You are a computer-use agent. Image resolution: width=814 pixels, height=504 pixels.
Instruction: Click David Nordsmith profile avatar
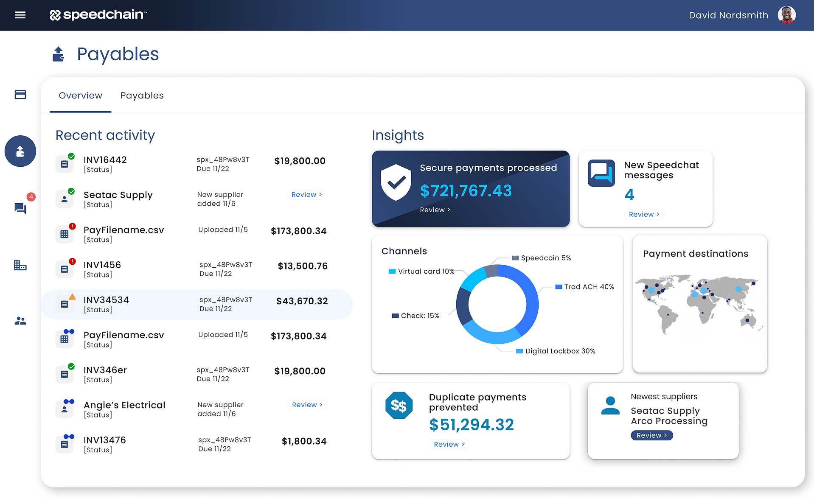coord(786,15)
